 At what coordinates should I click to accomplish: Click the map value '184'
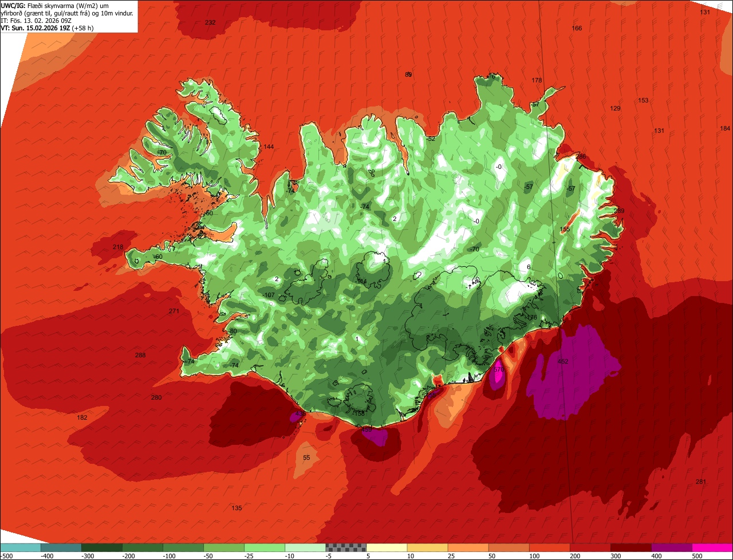coord(726,128)
